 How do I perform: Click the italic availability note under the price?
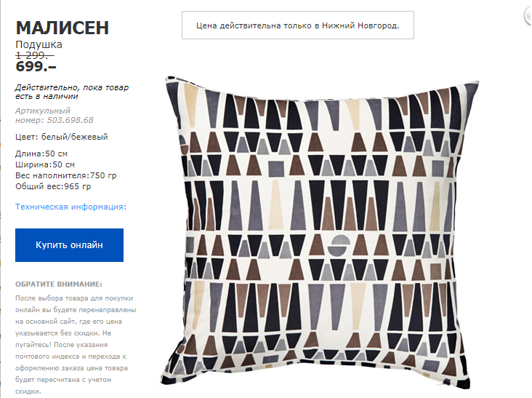click(72, 92)
